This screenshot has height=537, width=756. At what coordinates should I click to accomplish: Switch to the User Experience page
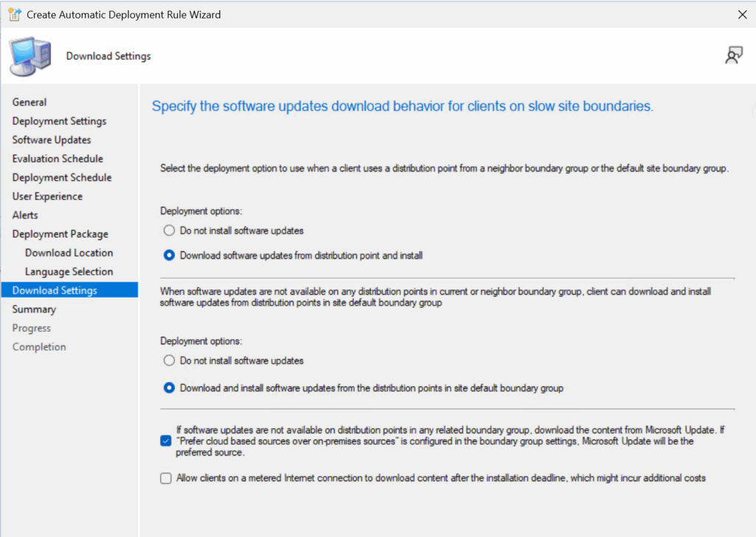click(x=47, y=196)
